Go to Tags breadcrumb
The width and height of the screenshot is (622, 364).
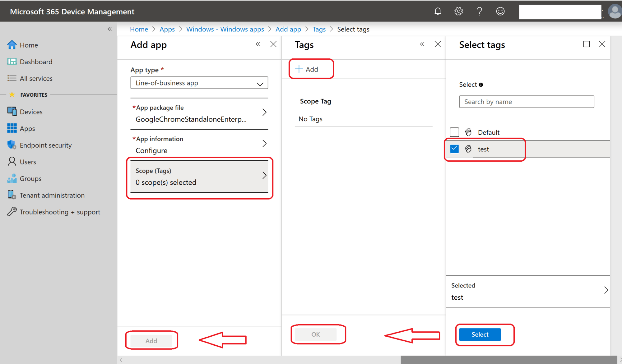(319, 29)
